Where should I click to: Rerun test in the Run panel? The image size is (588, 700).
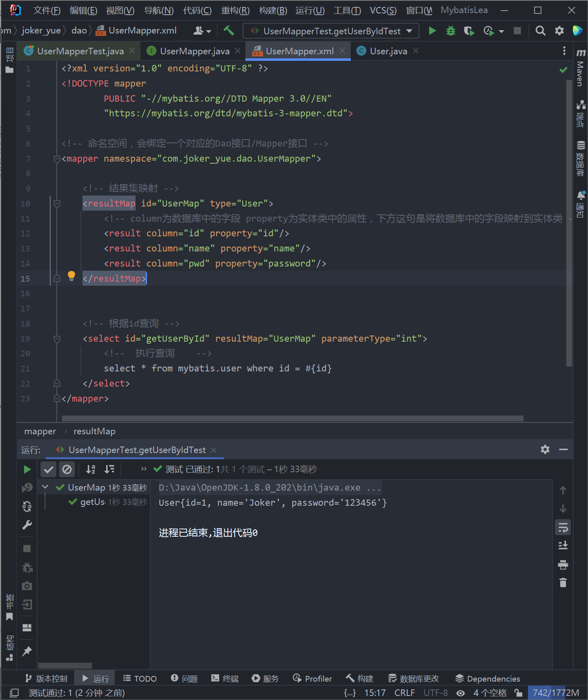(27, 469)
